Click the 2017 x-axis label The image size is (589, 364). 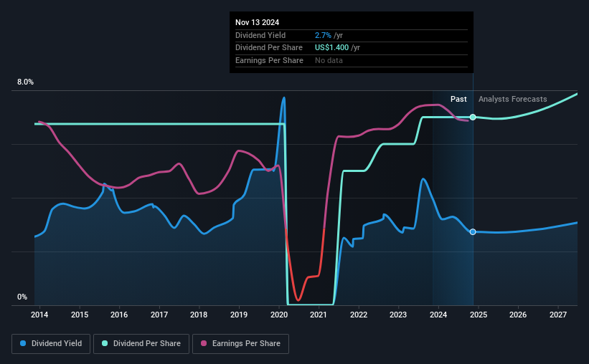click(159, 315)
